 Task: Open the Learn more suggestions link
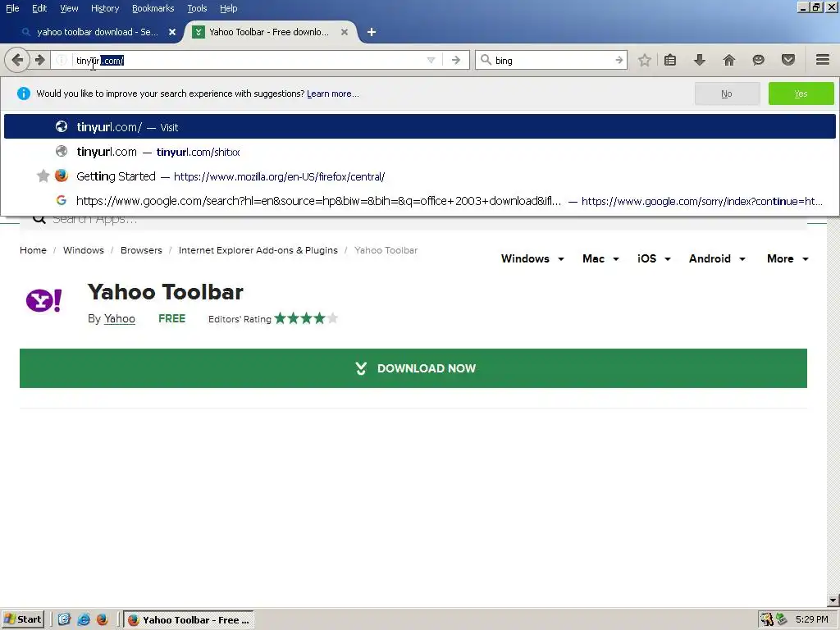333,94
